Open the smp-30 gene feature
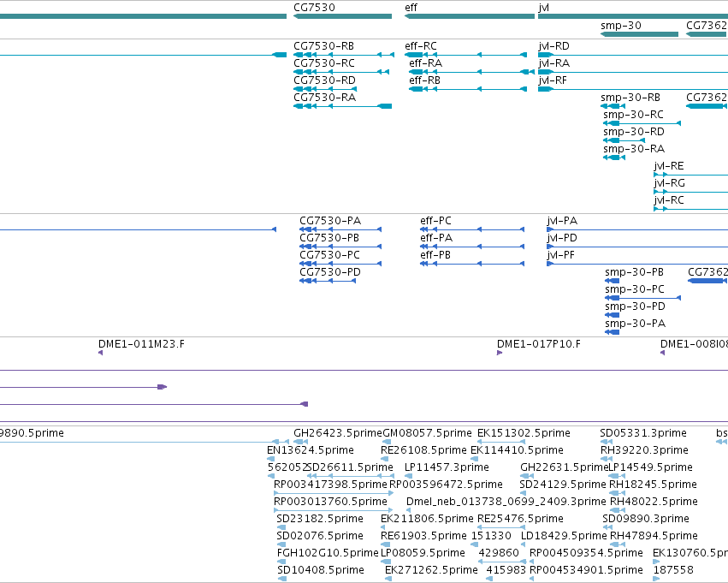728x583 pixels. click(x=621, y=25)
